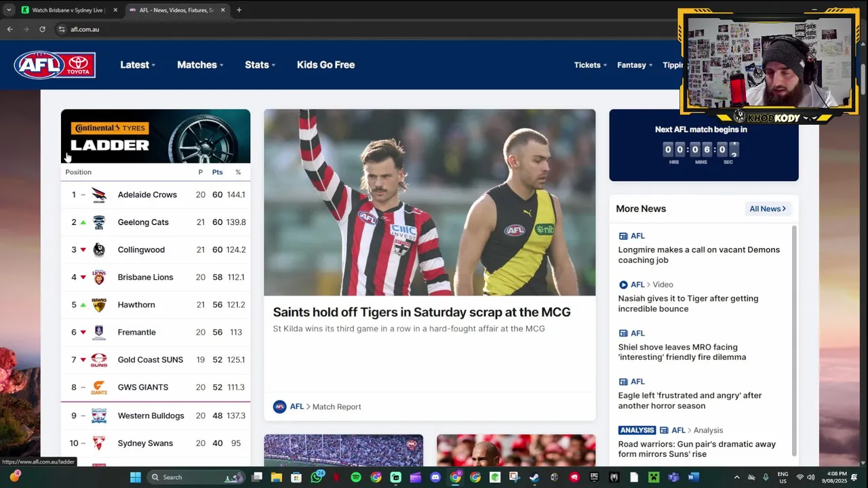Click the Sydney Swans logo
Image resolution: width=868 pixels, height=488 pixels.
(99, 443)
